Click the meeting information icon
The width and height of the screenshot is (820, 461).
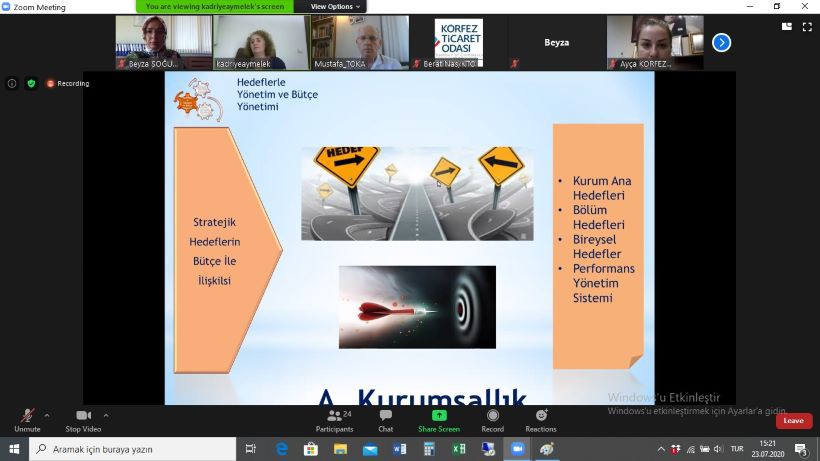(x=12, y=83)
